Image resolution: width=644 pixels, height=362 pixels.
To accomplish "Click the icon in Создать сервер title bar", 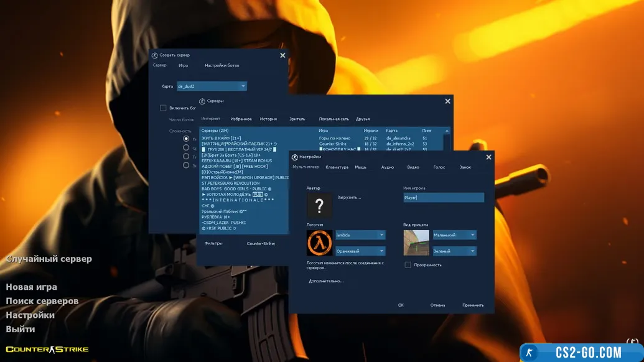I will pos(155,55).
